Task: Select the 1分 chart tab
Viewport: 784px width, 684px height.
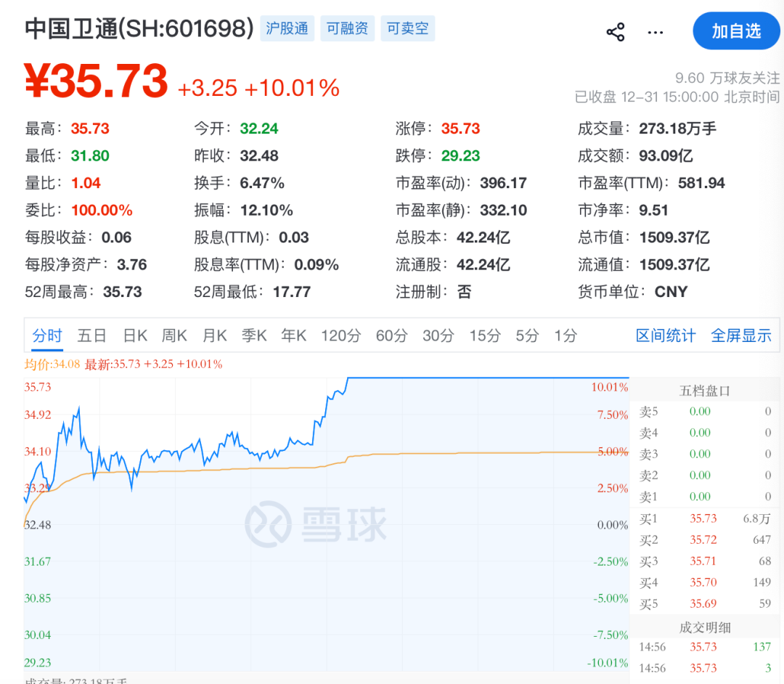Action: coord(565,335)
